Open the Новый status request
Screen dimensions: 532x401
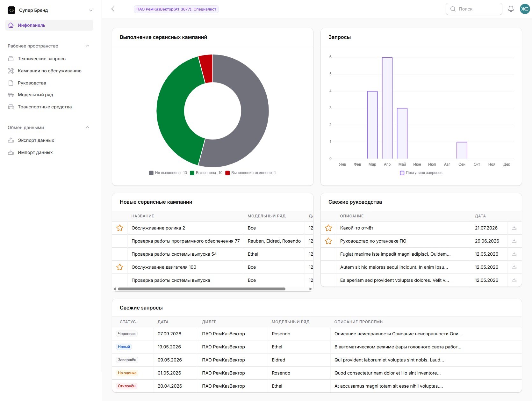pos(317,347)
